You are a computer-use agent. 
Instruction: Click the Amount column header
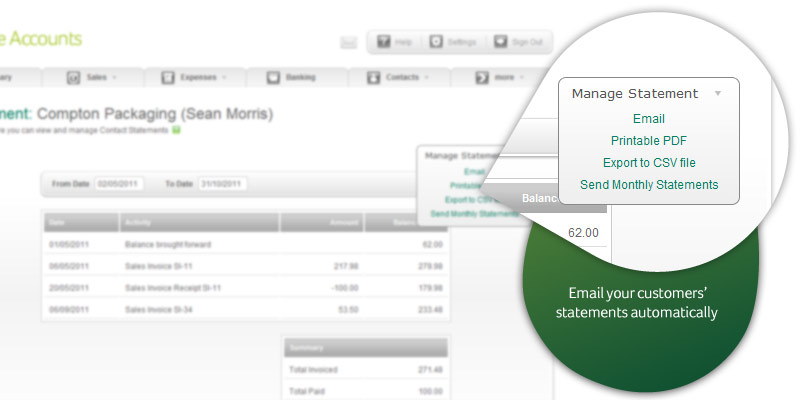(x=322, y=222)
